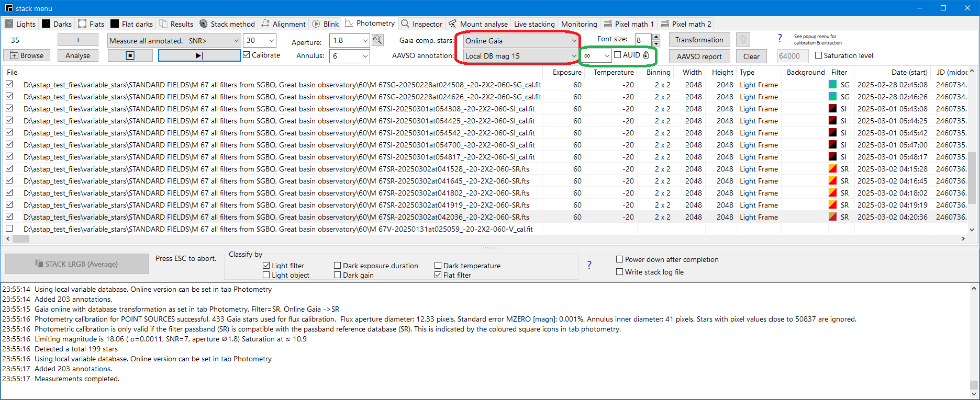Click the red-yellow SR filter icon in first SR row
This screenshot has width=980, height=400.
[x=832, y=169]
